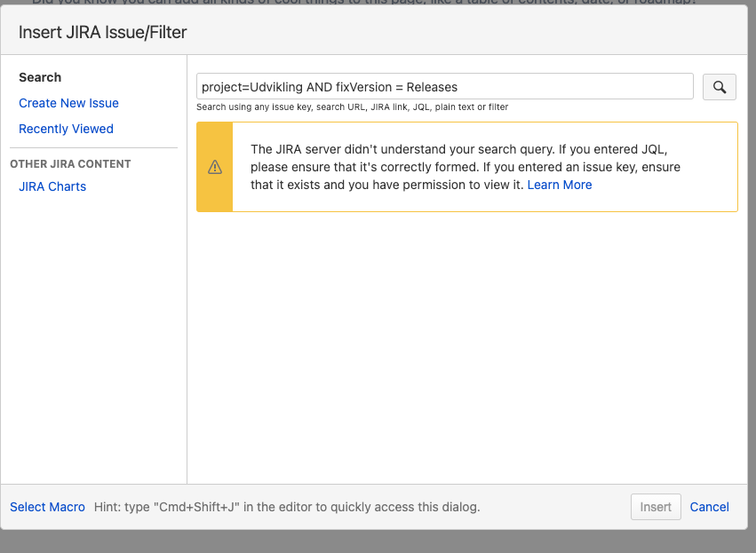Click the OTHER JIRA CONTENT heading
The image size is (756, 553).
70,164
